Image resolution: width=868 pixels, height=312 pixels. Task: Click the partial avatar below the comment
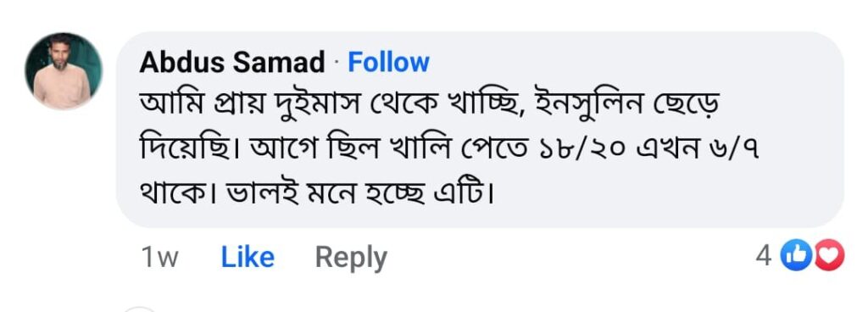[139, 309]
